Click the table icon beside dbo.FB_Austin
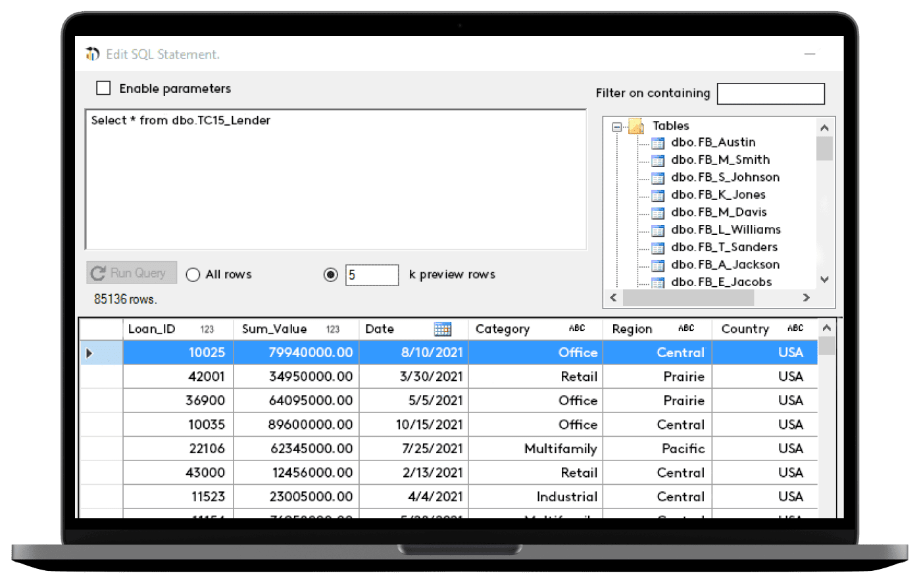Screen dimensions: 921x588 tap(657, 143)
